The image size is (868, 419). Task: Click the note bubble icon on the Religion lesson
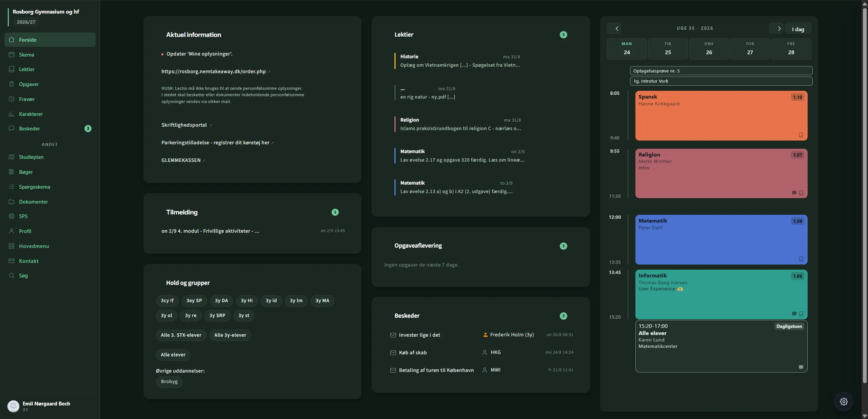(794, 193)
